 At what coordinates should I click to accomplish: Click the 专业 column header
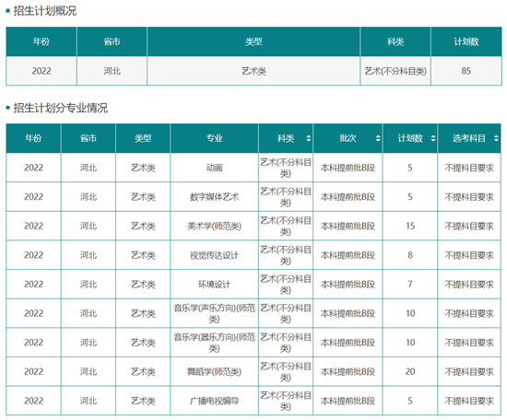click(x=215, y=138)
